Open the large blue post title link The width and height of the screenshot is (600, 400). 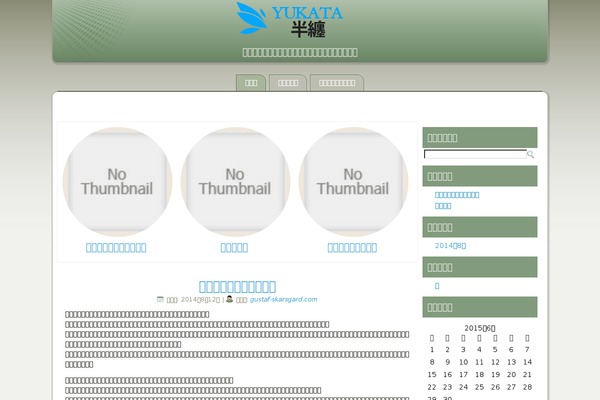(237, 286)
